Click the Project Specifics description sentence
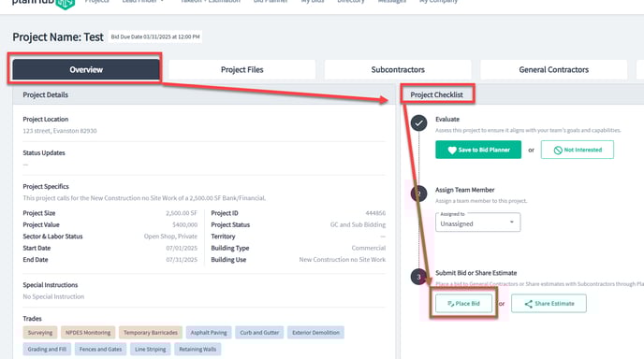The width and height of the screenshot is (644, 359). (144, 198)
